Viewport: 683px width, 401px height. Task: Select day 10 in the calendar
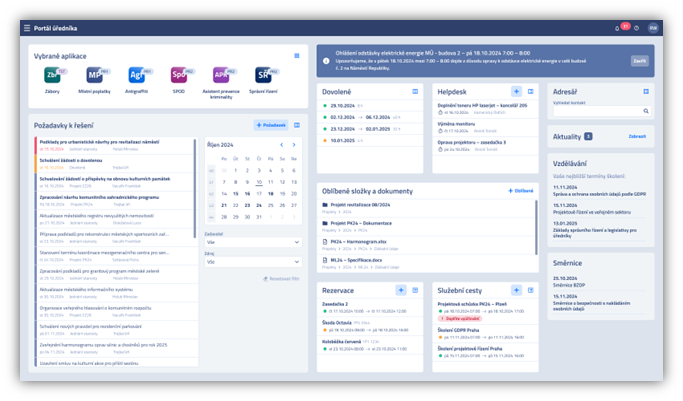259,182
